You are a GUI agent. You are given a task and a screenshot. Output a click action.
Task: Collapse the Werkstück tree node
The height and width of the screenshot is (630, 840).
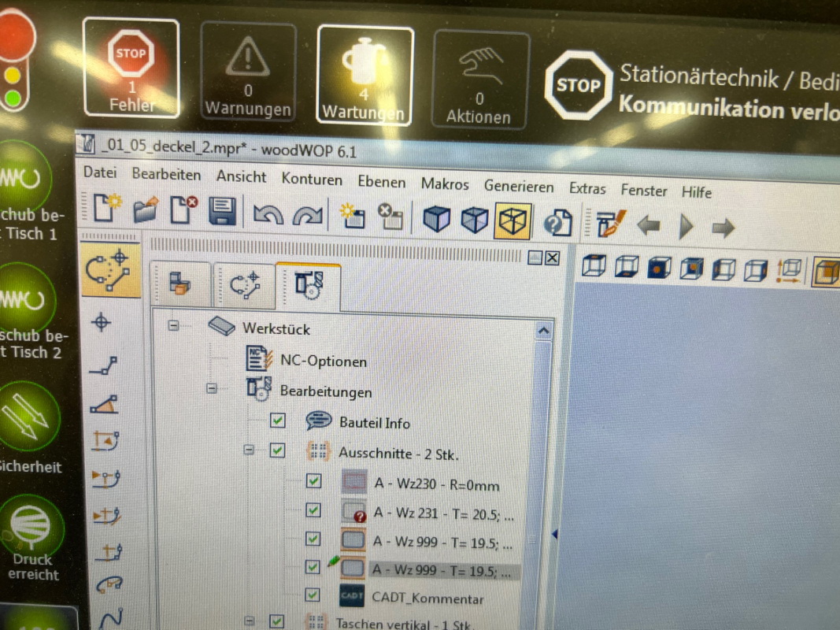tap(174, 325)
